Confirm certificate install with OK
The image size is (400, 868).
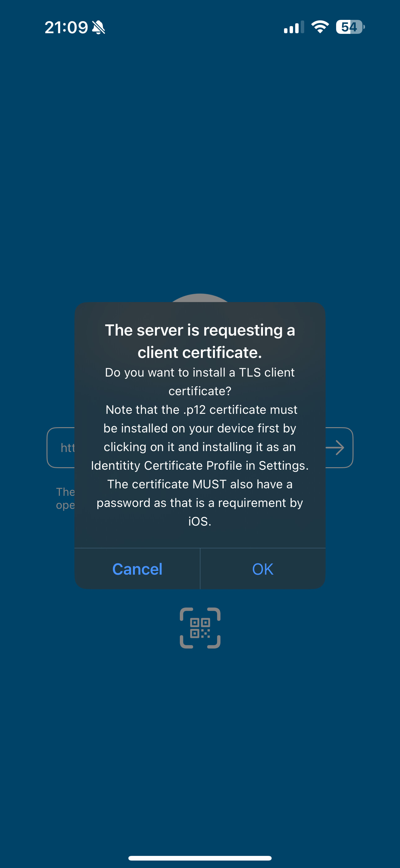(263, 569)
